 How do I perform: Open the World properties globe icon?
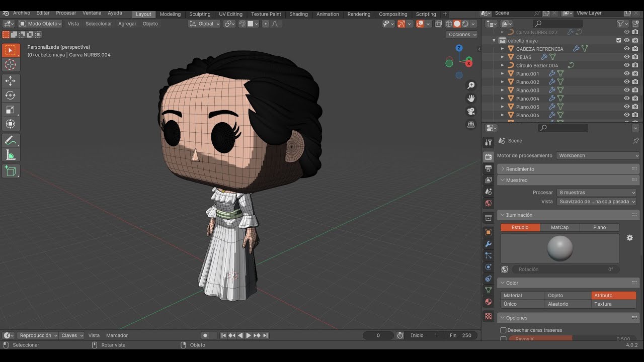point(488,204)
